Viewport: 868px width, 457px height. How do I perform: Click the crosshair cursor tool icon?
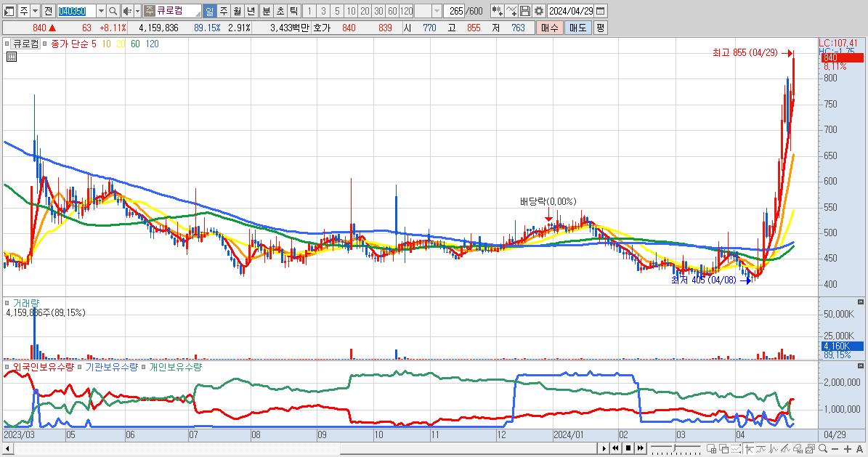click(750, 448)
